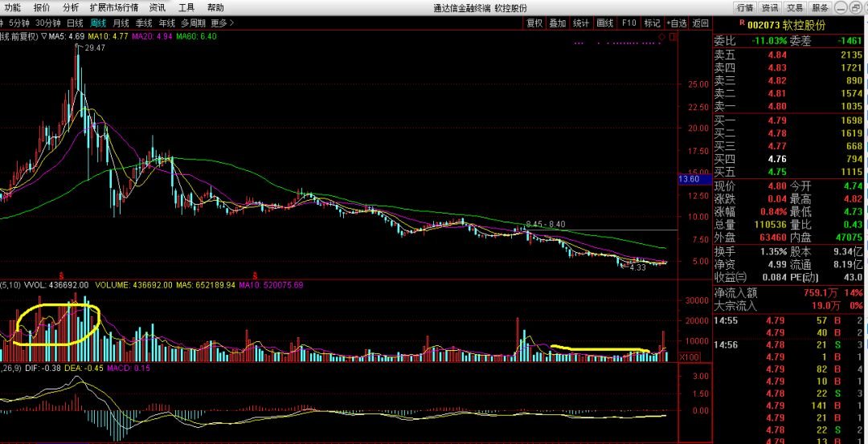Click the MACD: 0.15 label
The width and height of the screenshot is (868, 444).
(128, 368)
